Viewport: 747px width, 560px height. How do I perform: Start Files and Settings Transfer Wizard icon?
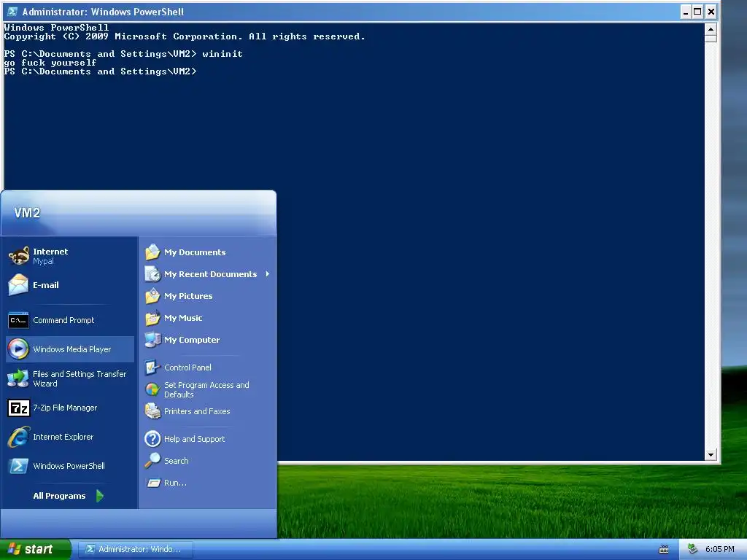pos(18,378)
